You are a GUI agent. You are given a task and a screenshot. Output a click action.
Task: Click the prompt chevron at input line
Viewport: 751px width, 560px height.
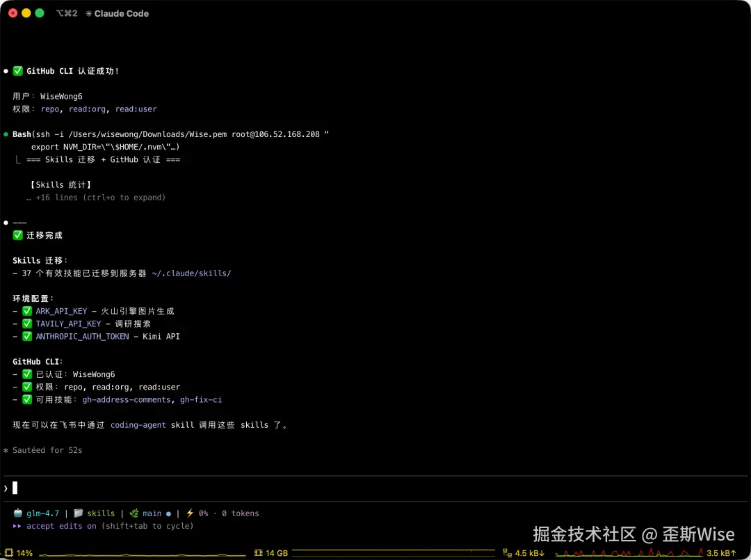click(6, 488)
